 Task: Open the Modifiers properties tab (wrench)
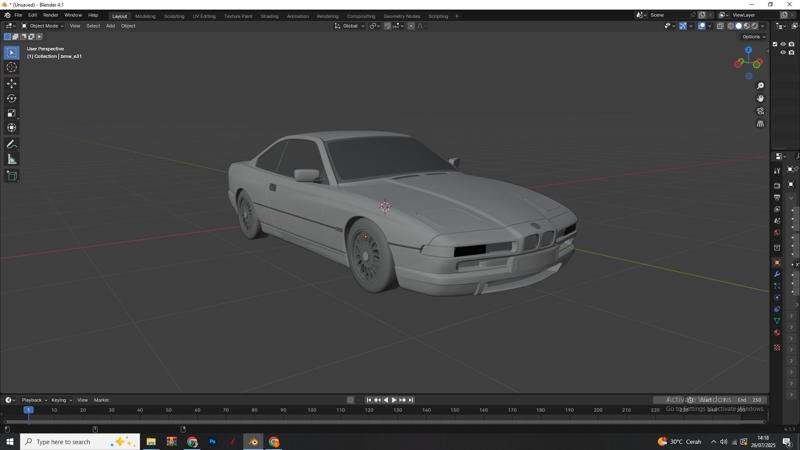[777, 274]
